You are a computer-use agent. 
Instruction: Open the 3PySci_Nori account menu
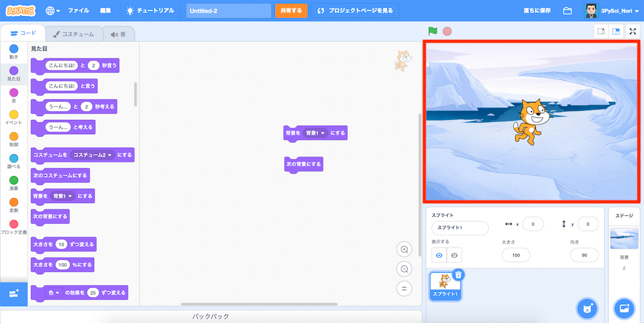coord(612,11)
